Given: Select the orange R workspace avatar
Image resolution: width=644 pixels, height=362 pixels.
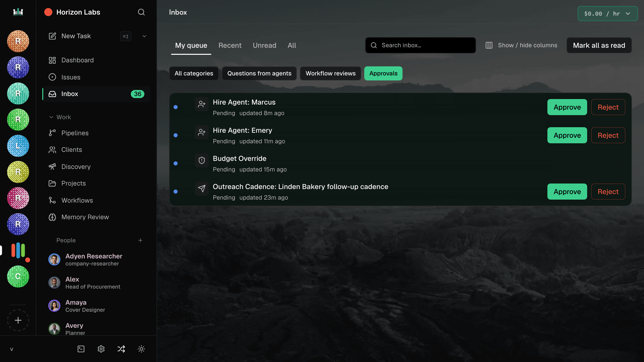Looking at the screenshot, I should (x=18, y=41).
